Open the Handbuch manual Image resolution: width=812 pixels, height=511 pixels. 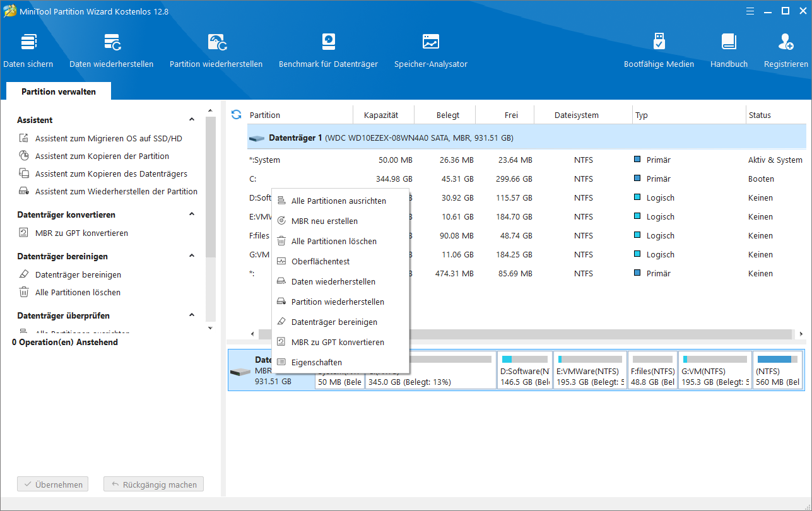point(729,50)
